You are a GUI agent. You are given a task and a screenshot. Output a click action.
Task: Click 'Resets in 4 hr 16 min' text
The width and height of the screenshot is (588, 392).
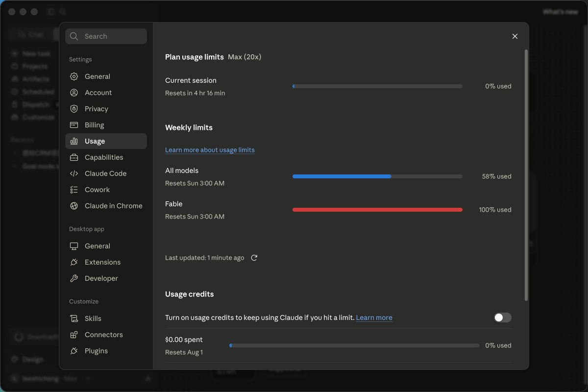[195, 93]
